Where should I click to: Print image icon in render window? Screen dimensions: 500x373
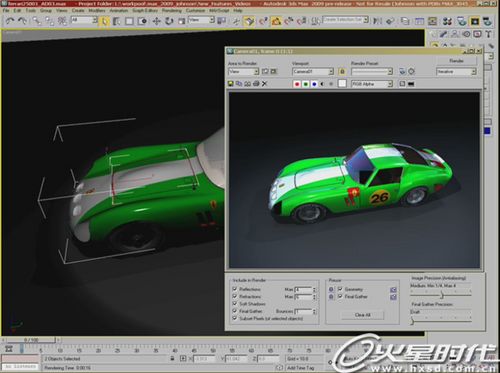tap(256, 83)
